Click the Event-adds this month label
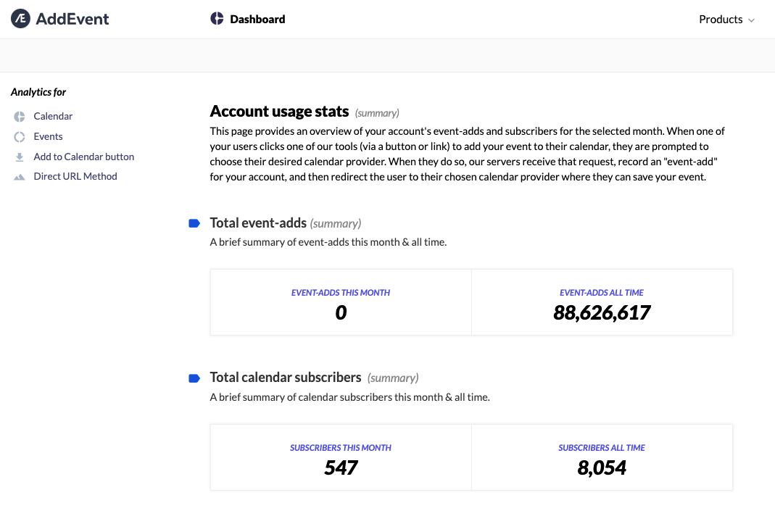775x532 pixels. point(341,293)
